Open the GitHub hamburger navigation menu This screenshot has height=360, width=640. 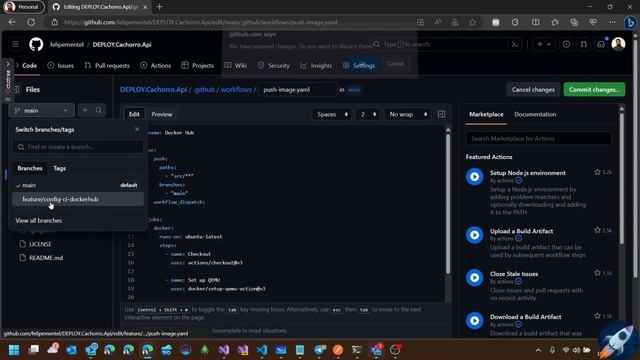15,44
